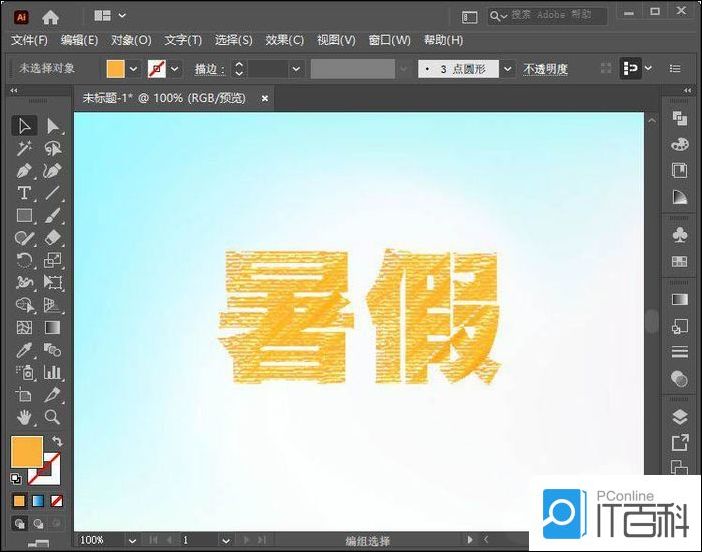702x552 pixels.
Task: Select the Curvature tool
Action: tap(53, 171)
